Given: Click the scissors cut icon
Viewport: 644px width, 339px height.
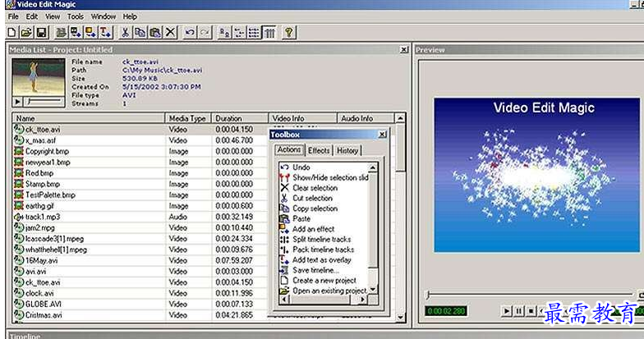Looking at the screenshot, I should (125, 33).
